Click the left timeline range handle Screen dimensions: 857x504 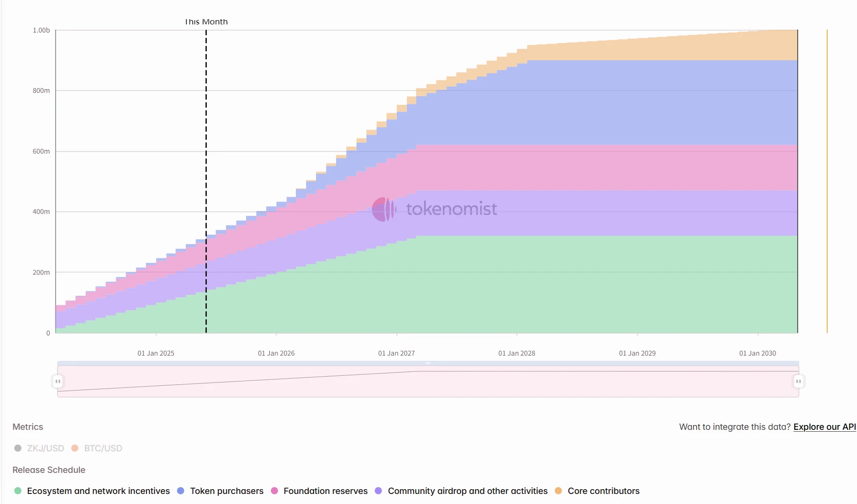coord(57,381)
